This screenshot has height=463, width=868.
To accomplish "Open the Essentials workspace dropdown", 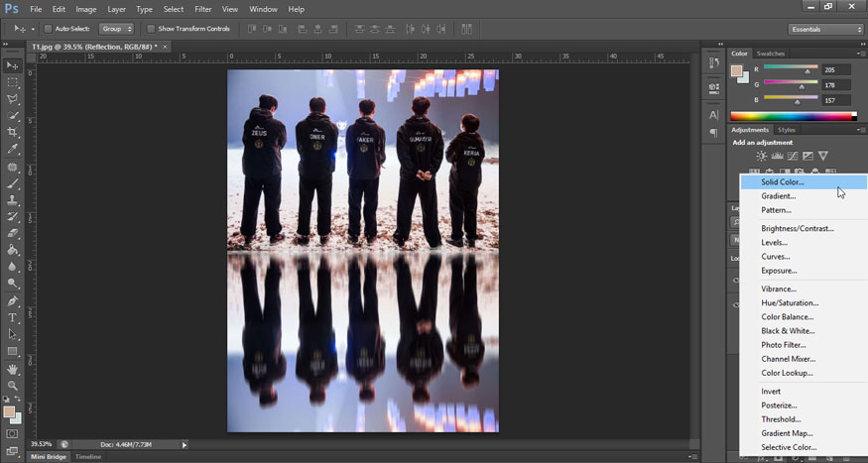I will point(825,29).
